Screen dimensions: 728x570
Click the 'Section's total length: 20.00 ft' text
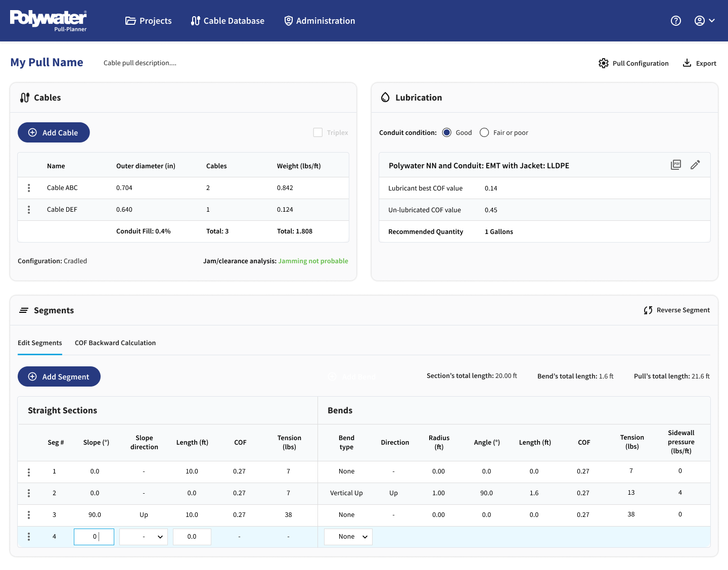tap(472, 376)
